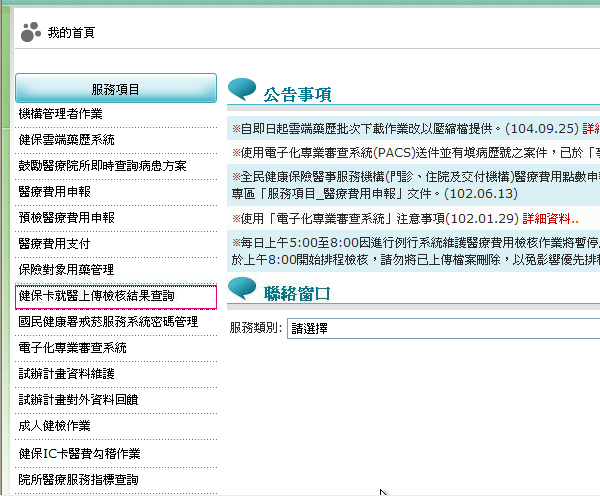This screenshot has height=496, width=600.
Task: Open 鼓勵醫療院所即時查詢病患方案
Action: [x=102, y=166]
